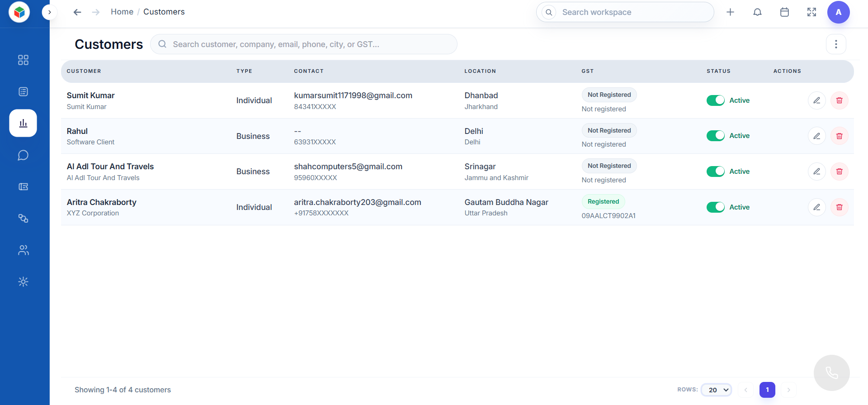Focus the Search workspace field
This screenshot has height=405, width=868.
tap(625, 12)
